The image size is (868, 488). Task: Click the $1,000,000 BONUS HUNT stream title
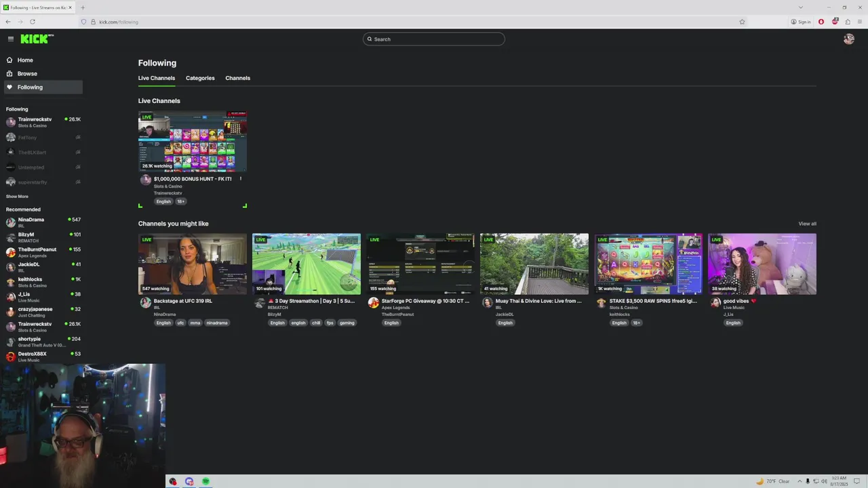coord(193,179)
